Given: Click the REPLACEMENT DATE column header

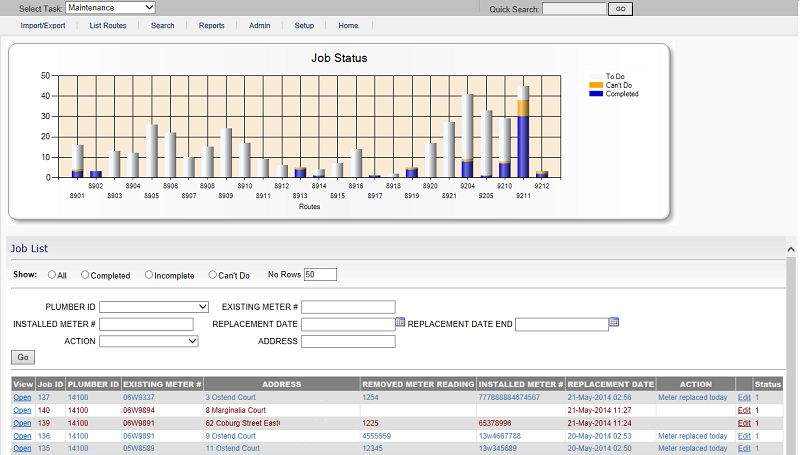Looking at the screenshot, I should click(x=610, y=384).
